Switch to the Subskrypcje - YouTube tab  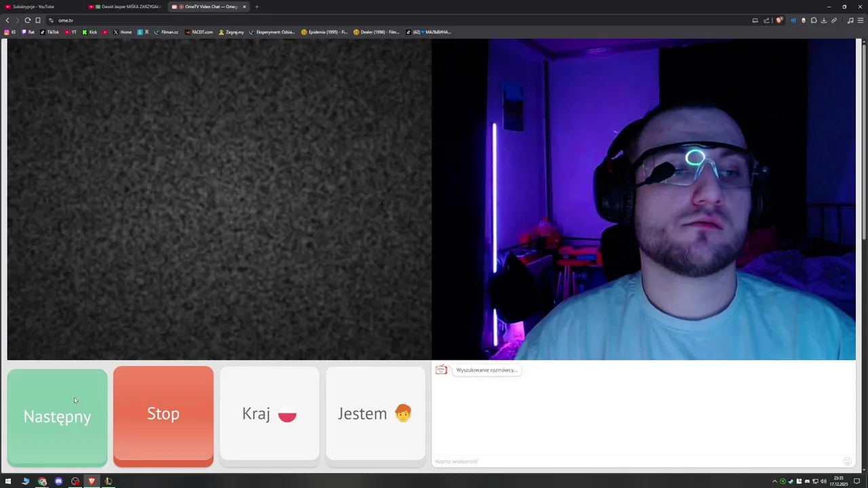tap(41, 7)
